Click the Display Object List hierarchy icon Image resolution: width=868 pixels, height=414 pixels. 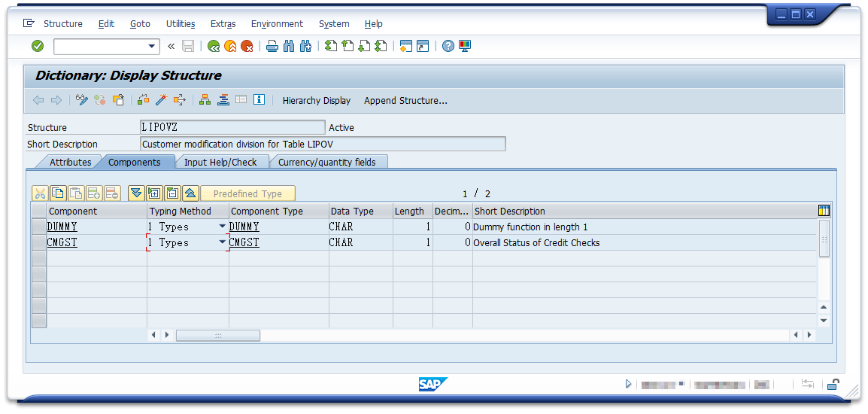pyautogui.click(x=205, y=100)
